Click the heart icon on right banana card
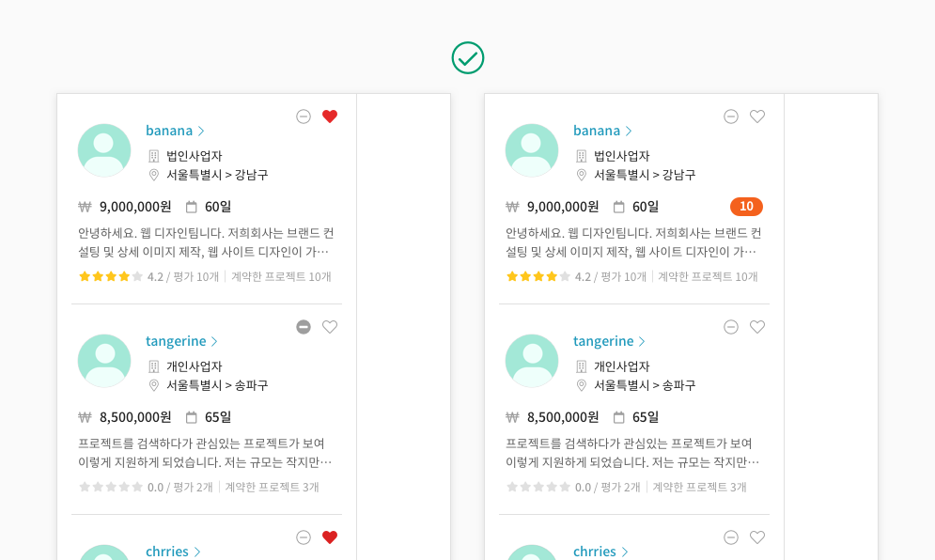The width and height of the screenshot is (935, 560). coord(757,117)
